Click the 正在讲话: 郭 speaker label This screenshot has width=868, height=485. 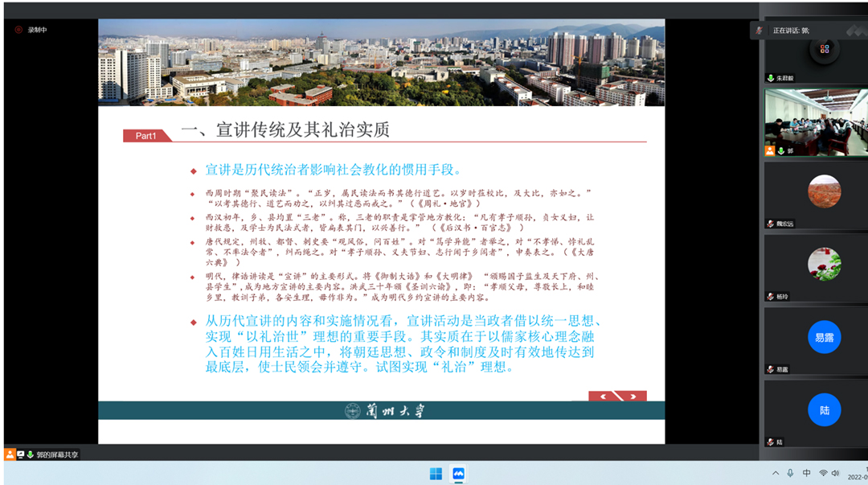coord(791,31)
